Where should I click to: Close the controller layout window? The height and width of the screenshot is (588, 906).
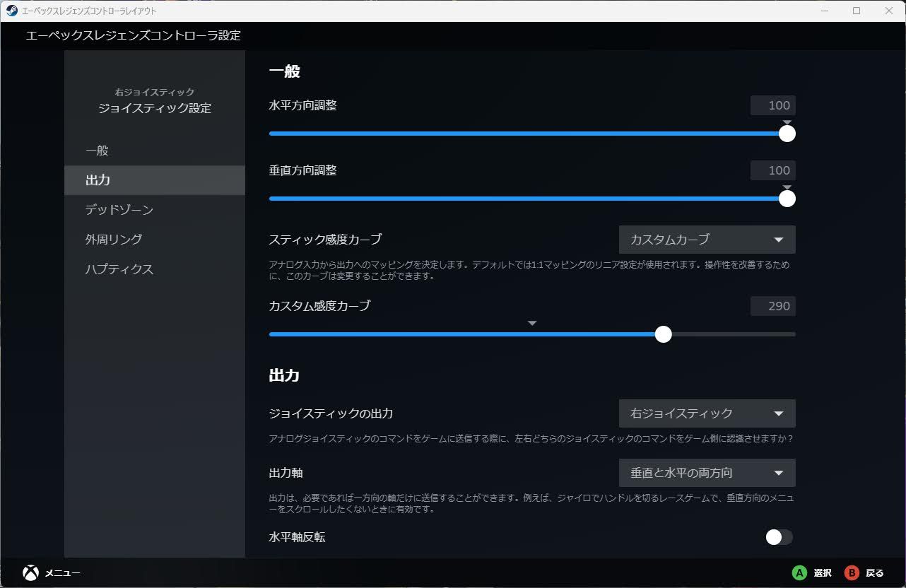tap(889, 11)
